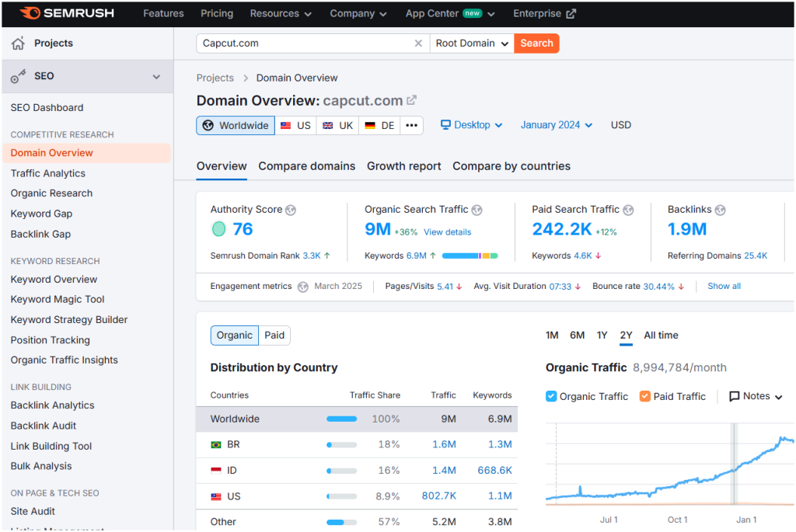Click Show all engagement metrics
This screenshot has height=532, width=796.
tap(724, 287)
